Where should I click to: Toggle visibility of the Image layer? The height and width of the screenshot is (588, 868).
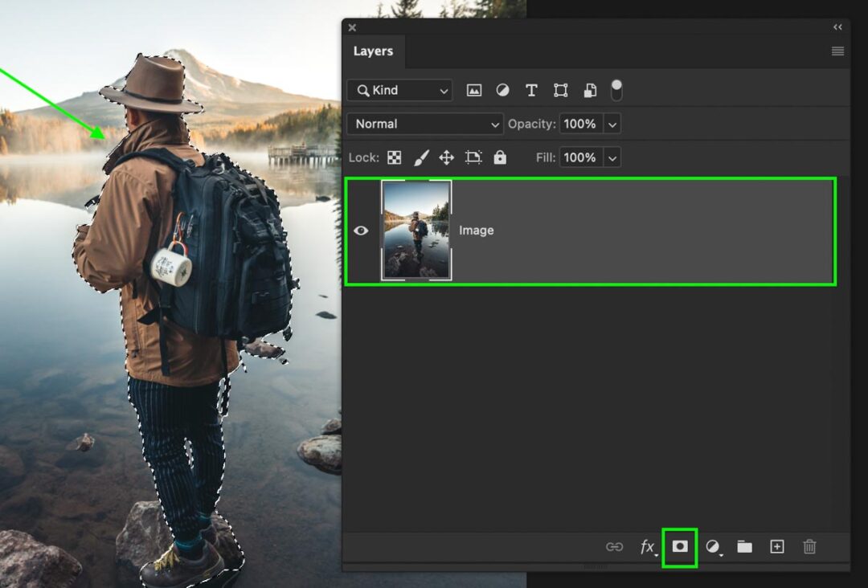pyautogui.click(x=361, y=231)
